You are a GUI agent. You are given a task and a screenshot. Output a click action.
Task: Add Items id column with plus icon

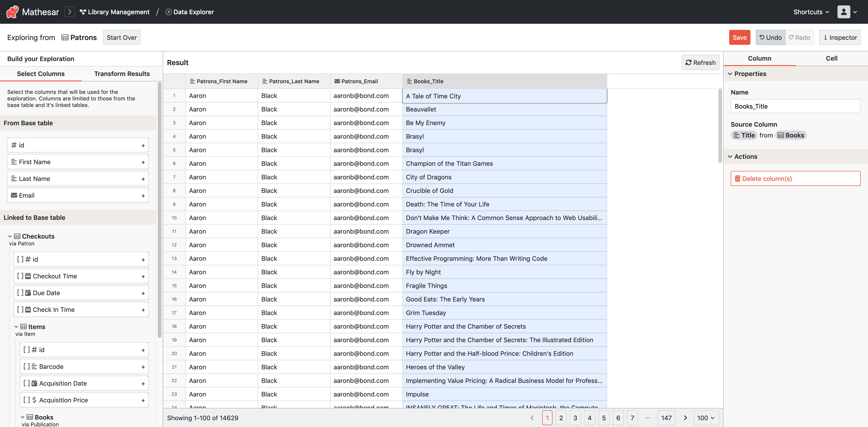click(143, 350)
